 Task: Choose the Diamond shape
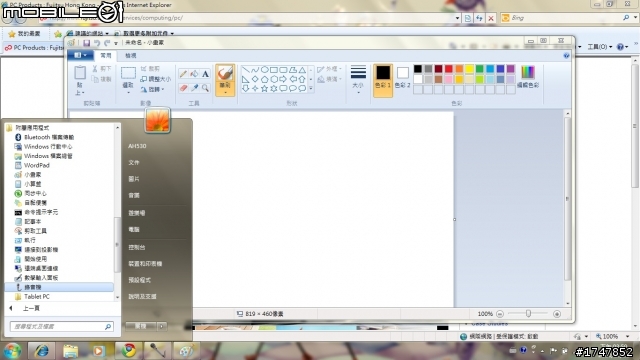[x=255, y=79]
